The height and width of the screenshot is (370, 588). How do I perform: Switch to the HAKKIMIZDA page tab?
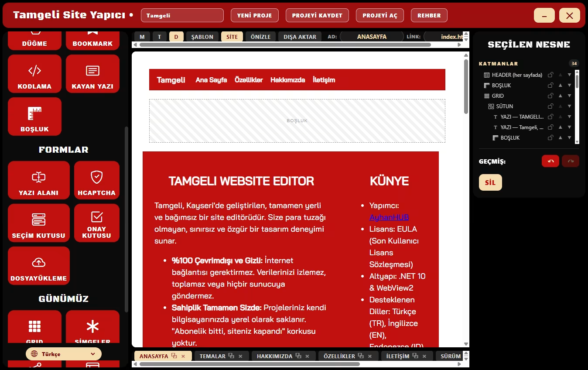point(274,356)
